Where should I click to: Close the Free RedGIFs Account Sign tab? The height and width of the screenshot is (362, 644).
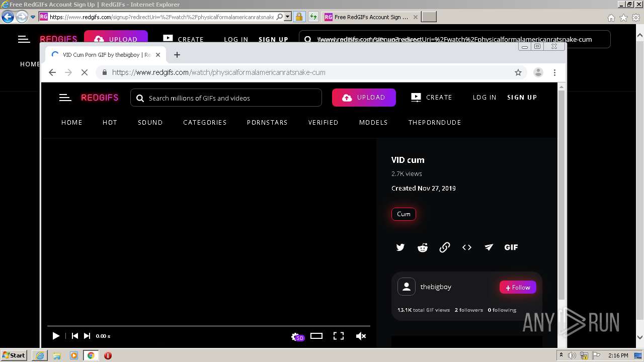tap(415, 17)
